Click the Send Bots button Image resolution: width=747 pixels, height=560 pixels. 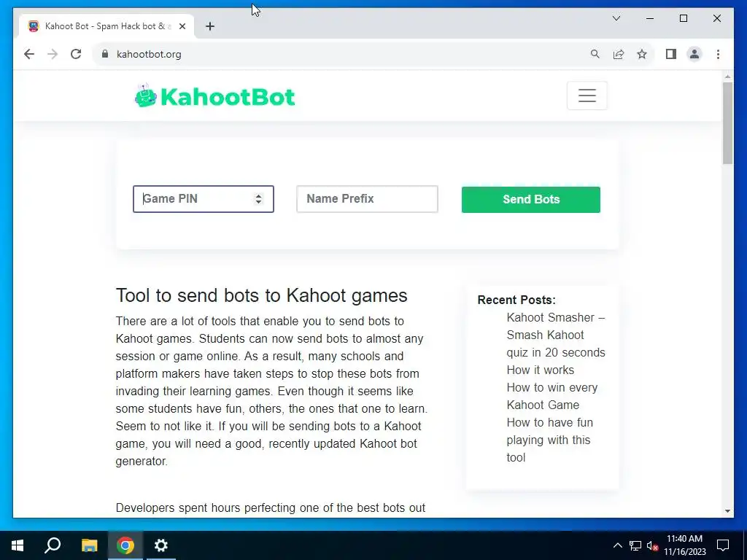531,200
